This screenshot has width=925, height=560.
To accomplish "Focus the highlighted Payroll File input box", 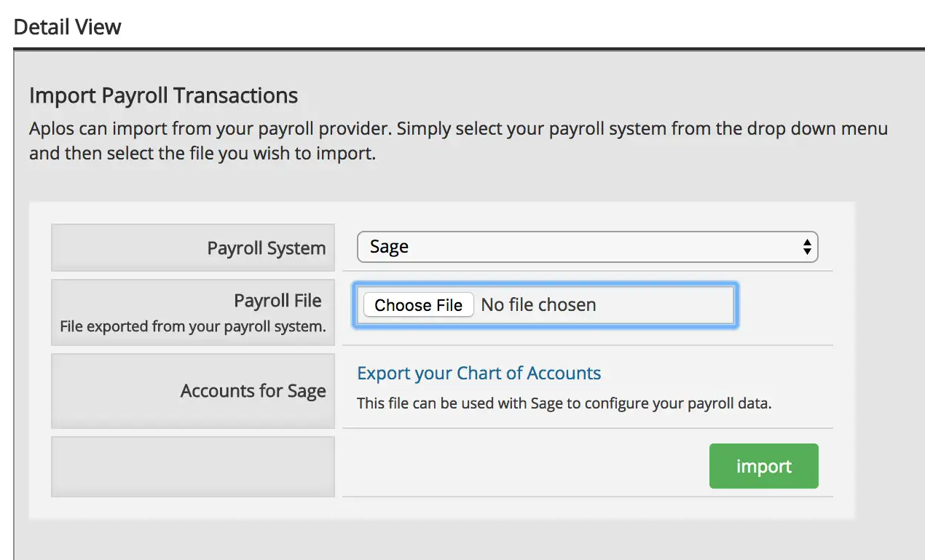I will point(545,305).
